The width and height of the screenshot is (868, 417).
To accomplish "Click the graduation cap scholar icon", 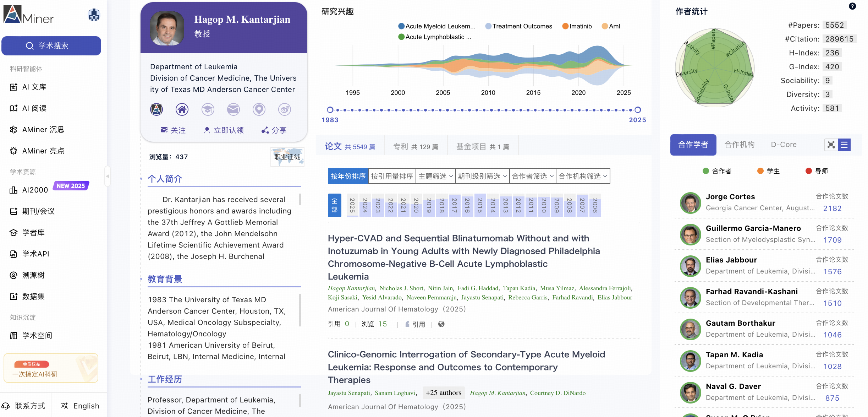I will pyautogui.click(x=208, y=109).
